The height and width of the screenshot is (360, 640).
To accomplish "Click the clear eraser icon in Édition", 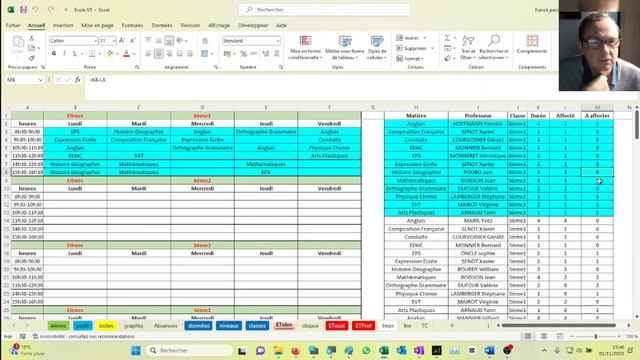I will 447,58.
